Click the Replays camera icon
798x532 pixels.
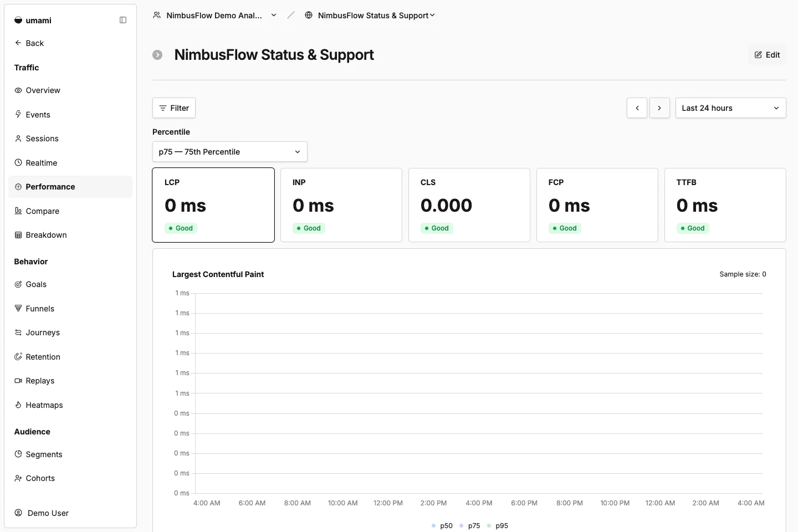click(x=18, y=381)
